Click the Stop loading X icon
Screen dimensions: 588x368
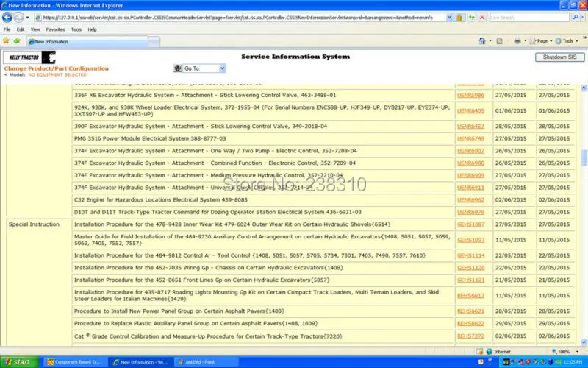tap(481, 16)
